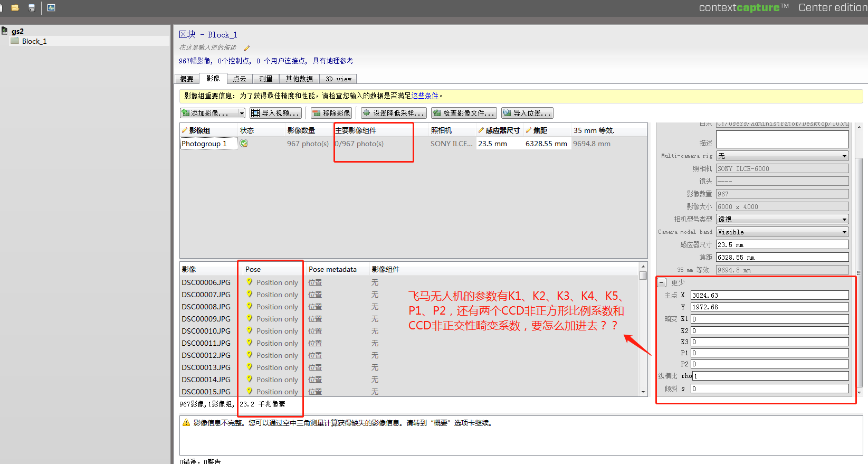Click the pencil icon in 影像组 column header
This screenshot has height=464, width=868.
(x=185, y=130)
